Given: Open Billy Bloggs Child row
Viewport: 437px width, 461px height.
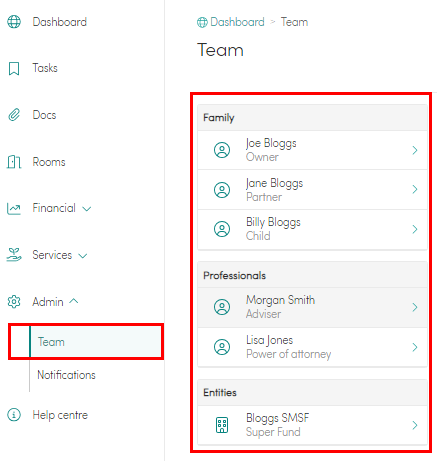Looking at the screenshot, I should 312,229.
